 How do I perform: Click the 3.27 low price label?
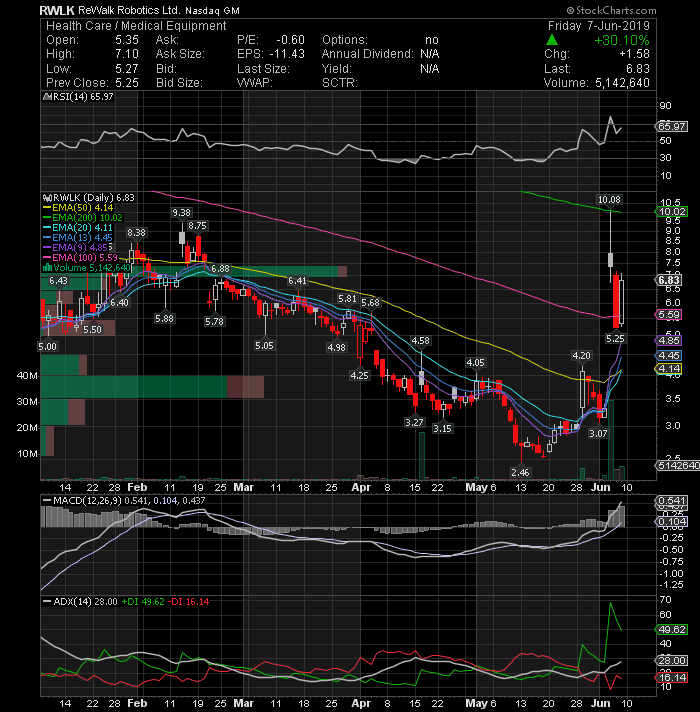pyautogui.click(x=414, y=422)
